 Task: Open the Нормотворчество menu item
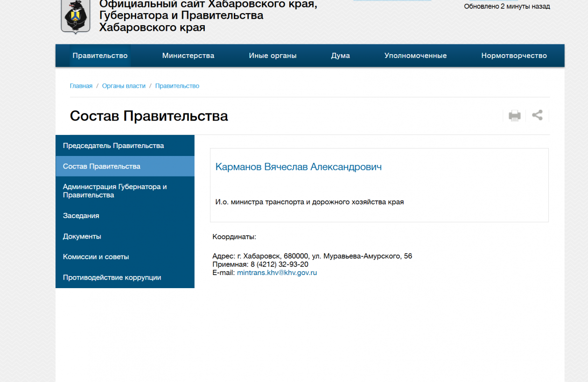tap(514, 56)
